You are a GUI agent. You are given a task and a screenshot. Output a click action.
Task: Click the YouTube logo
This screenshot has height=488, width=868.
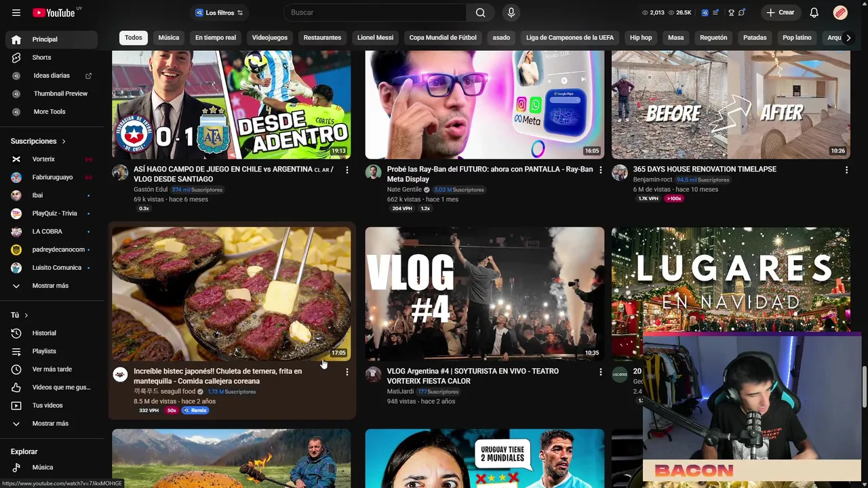54,12
